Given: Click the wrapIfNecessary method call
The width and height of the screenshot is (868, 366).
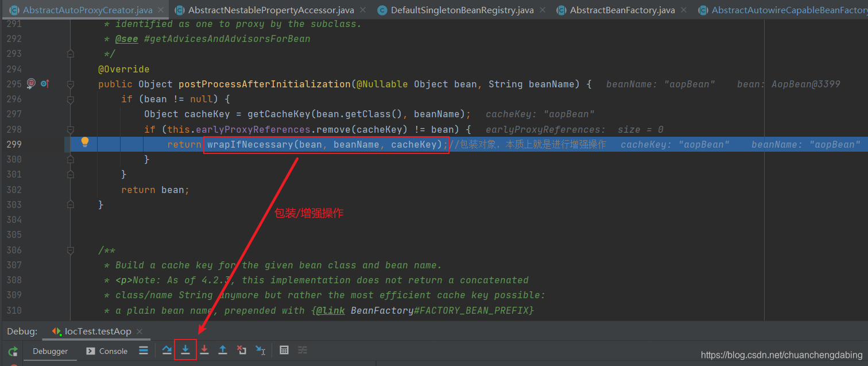Looking at the screenshot, I should pos(250,144).
